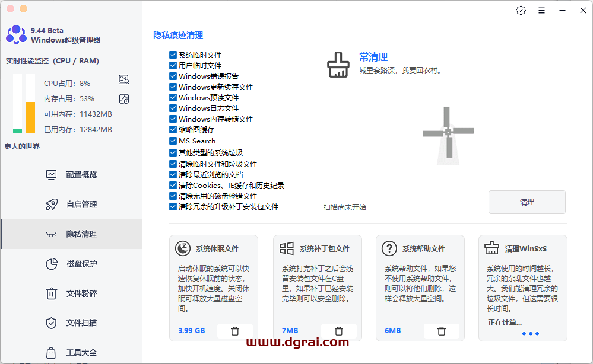Select 隐私清理 in the sidebar
Image resolution: width=593 pixels, height=364 pixels.
(x=72, y=234)
